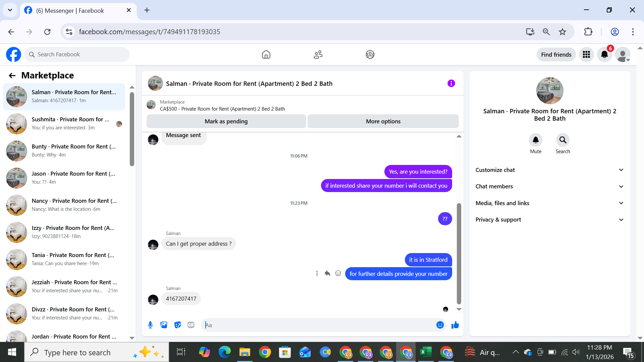This screenshot has height=362, width=644.
Task: Click the conversation scrollbar thumb
Action: click(x=459, y=253)
